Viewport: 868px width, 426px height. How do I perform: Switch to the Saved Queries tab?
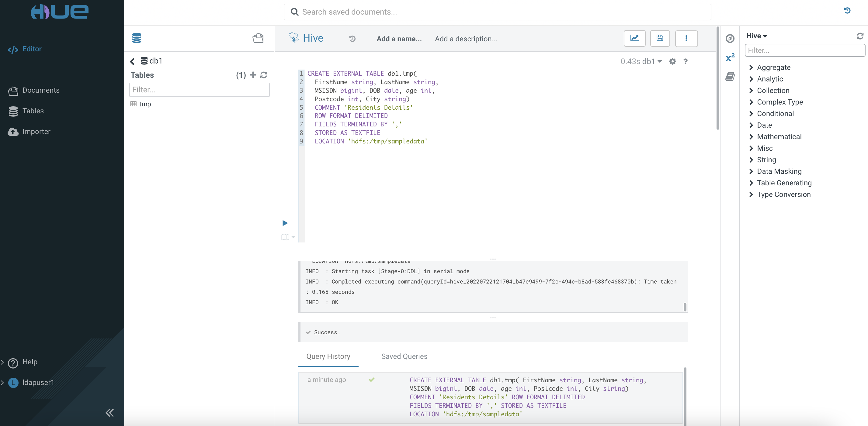pos(404,356)
